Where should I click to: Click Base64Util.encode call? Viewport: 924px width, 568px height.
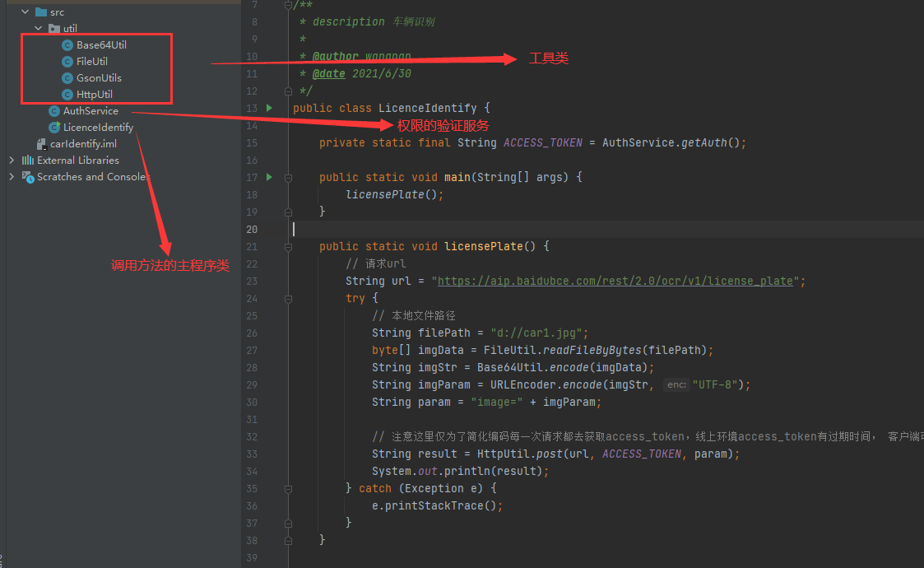click(x=562, y=367)
